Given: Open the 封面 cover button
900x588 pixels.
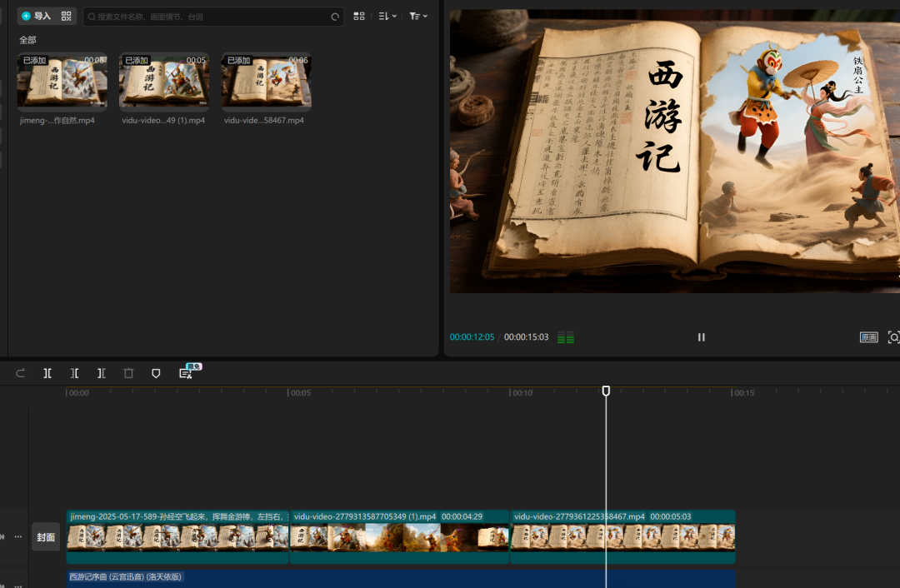Looking at the screenshot, I should 46,537.
